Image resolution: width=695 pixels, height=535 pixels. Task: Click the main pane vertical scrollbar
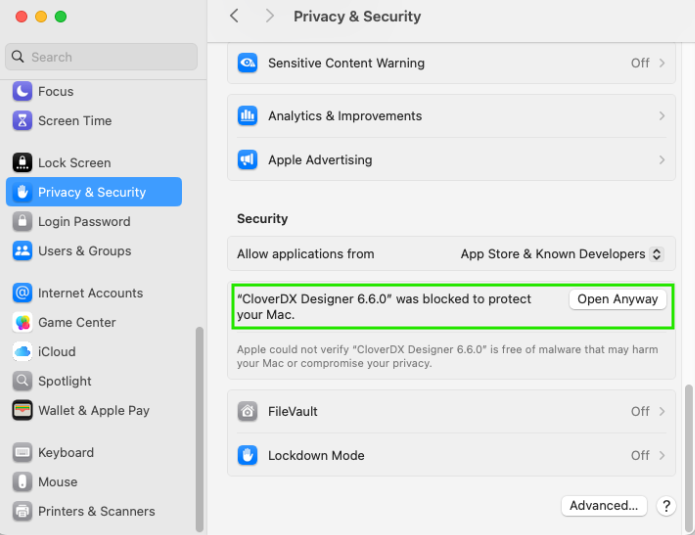coord(688,458)
